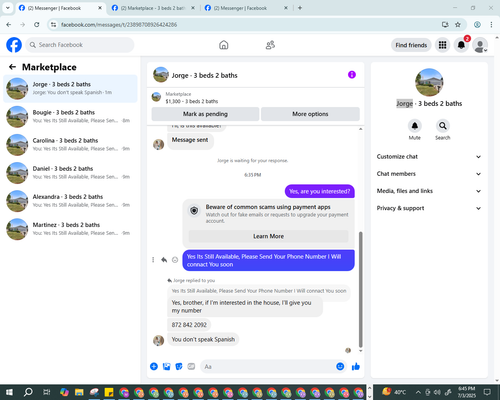Click the more actions dots beside message
The width and height of the screenshot is (500, 400).
153,260
